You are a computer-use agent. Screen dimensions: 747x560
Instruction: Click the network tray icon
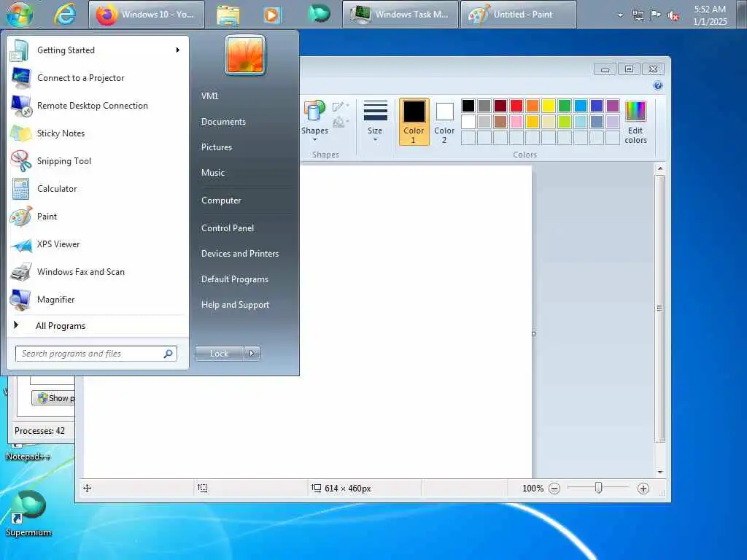pos(638,16)
